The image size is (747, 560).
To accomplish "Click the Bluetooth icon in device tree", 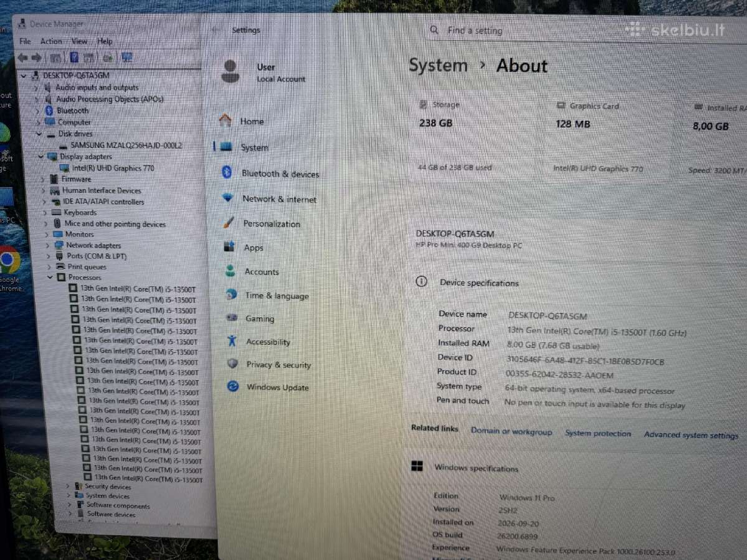I will click(x=49, y=111).
